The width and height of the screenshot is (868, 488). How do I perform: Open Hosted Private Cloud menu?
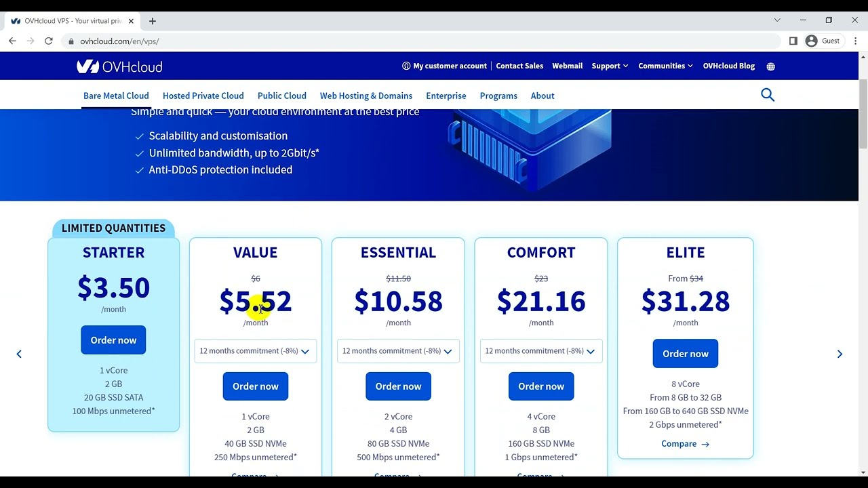tap(203, 96)
